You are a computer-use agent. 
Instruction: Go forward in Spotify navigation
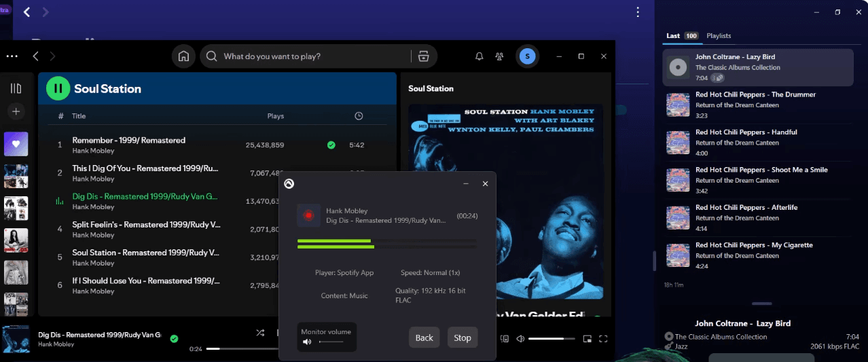pos(53,56)
